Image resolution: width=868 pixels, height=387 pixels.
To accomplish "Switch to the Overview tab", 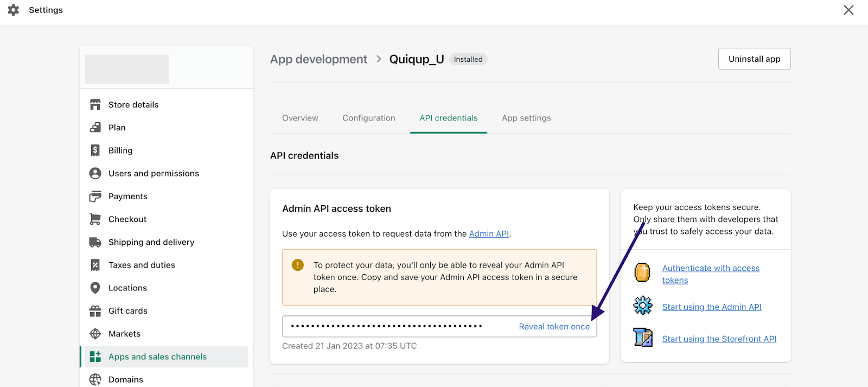I will pyautogui.click(x=300, y=118).
